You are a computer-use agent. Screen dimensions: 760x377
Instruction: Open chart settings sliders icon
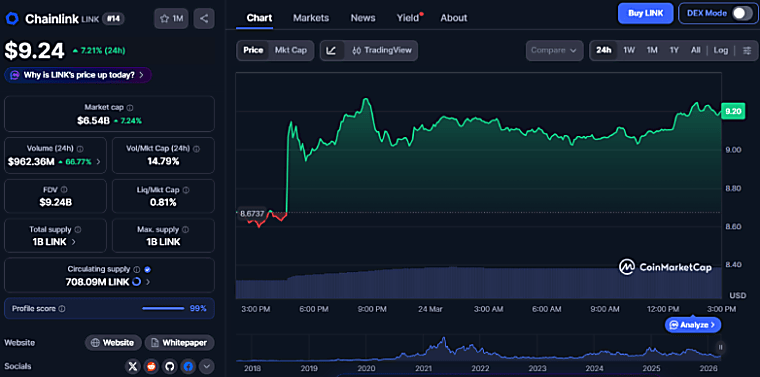(x=747, y=50)
